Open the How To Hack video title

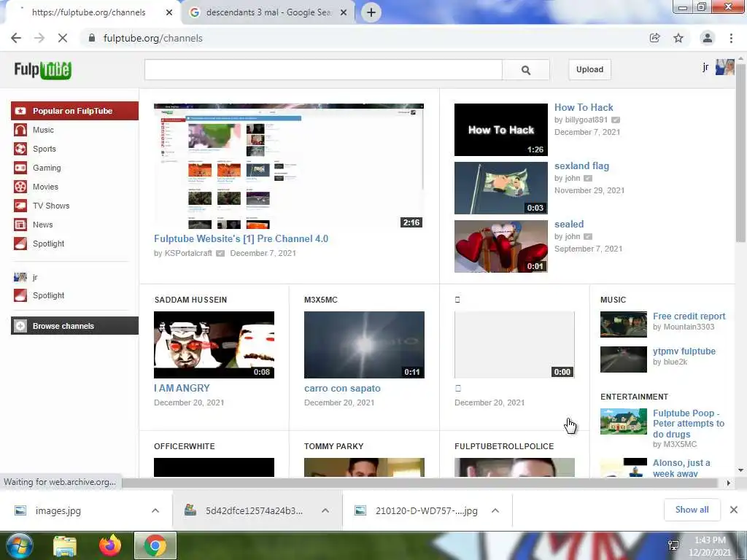(x=584, y=108)
